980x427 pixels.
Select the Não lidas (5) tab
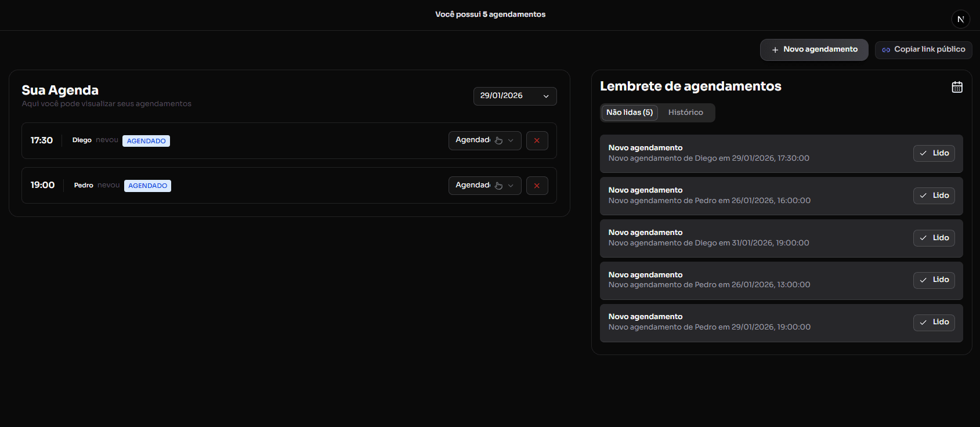[629, 113]
